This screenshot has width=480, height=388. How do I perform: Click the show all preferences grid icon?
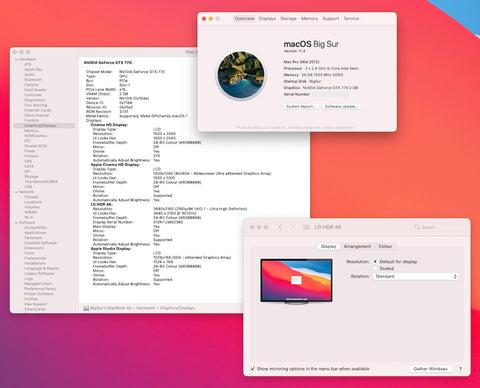[x=306, y=227]
